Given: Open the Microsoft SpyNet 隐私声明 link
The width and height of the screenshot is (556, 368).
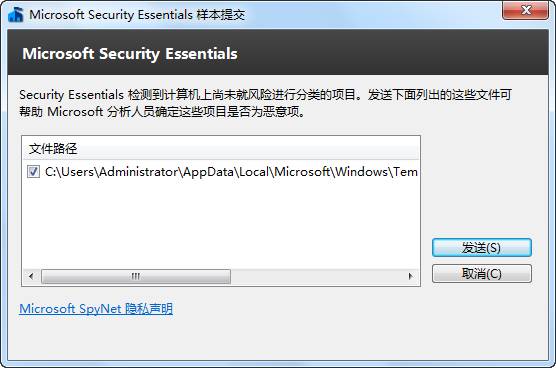Looking at the screenshot, I should [96, 308].
